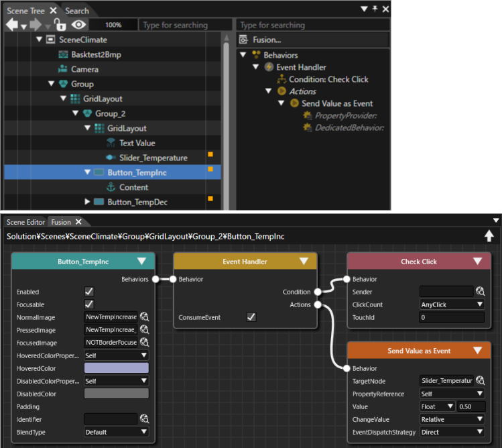Click the upper GridLayout grid icon
The image size is (502, 448).
[x=75, y=99]
